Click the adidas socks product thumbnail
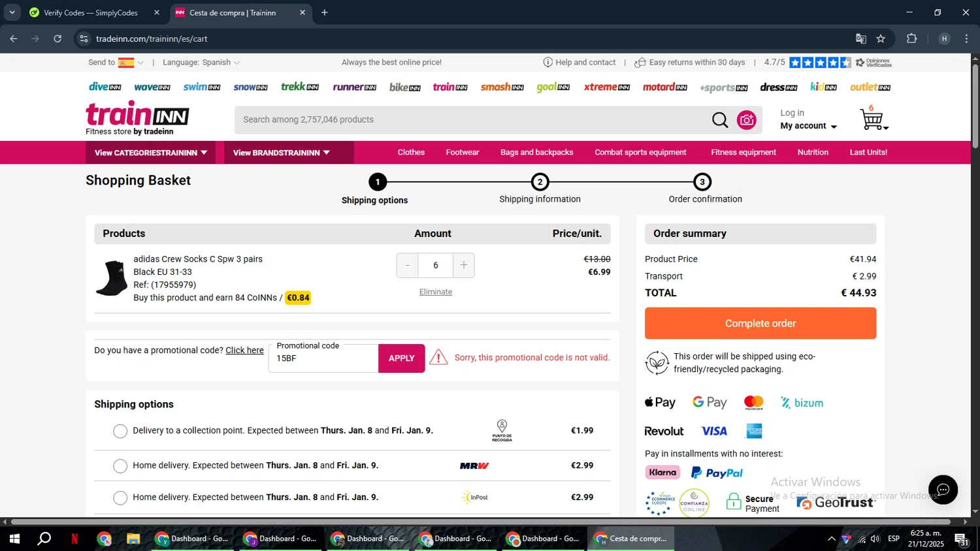Image resolution: width=980 pixels, height=551 pixels. [x=112, y=278]
